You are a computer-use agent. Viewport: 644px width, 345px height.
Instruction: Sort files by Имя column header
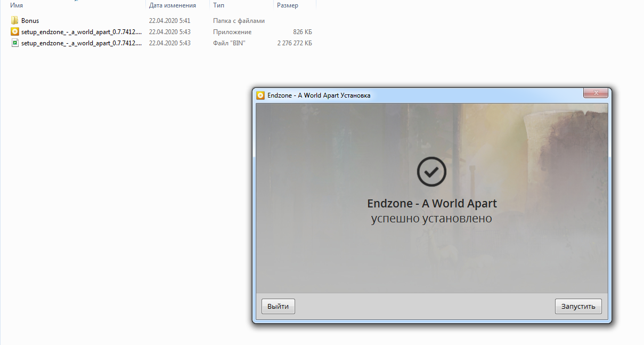tap(16, 5)
